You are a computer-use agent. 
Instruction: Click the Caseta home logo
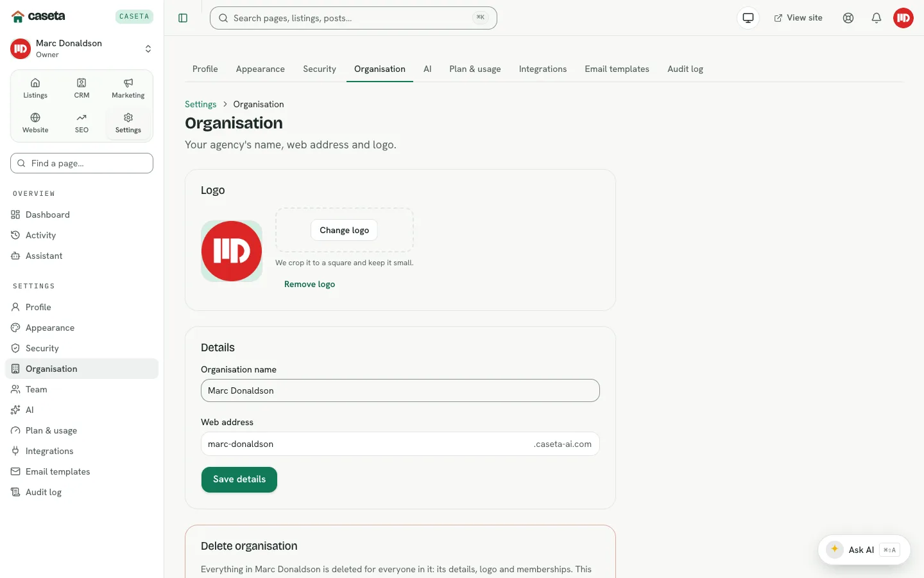coord(38,16)
